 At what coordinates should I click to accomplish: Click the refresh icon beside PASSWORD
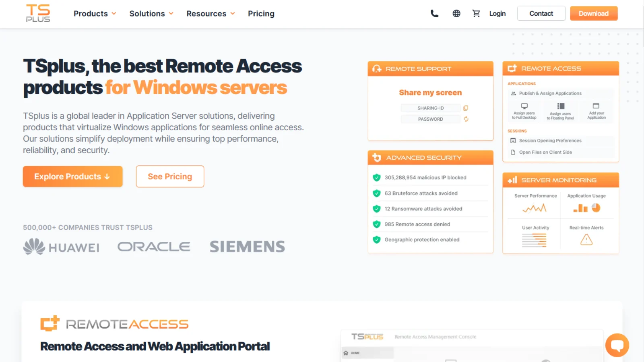(466, 119)
